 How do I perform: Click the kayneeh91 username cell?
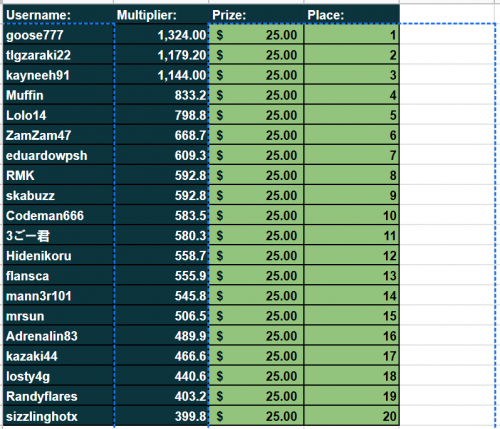click(x=59, y=74)
